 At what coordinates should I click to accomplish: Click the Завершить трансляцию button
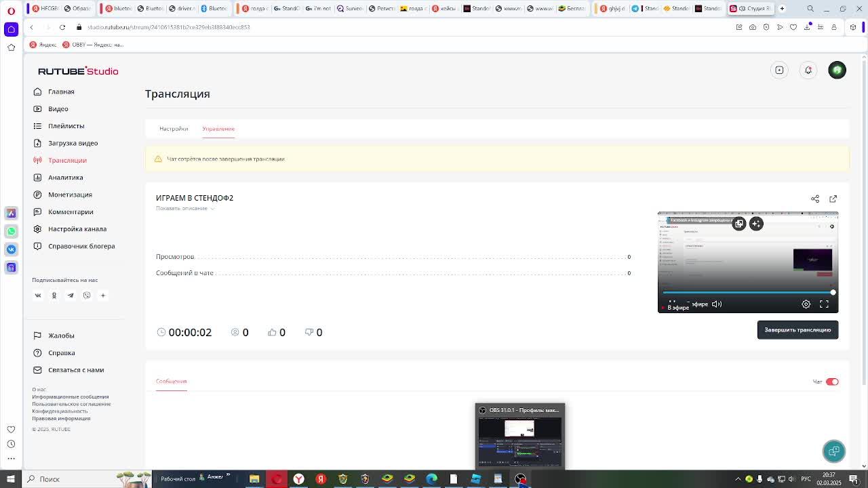click(x=797, y=330)
